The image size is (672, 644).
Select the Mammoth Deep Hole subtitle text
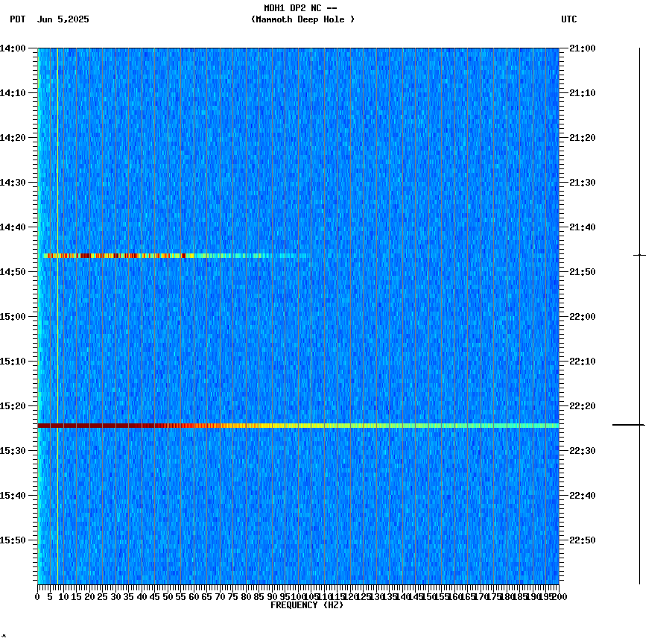301,20
